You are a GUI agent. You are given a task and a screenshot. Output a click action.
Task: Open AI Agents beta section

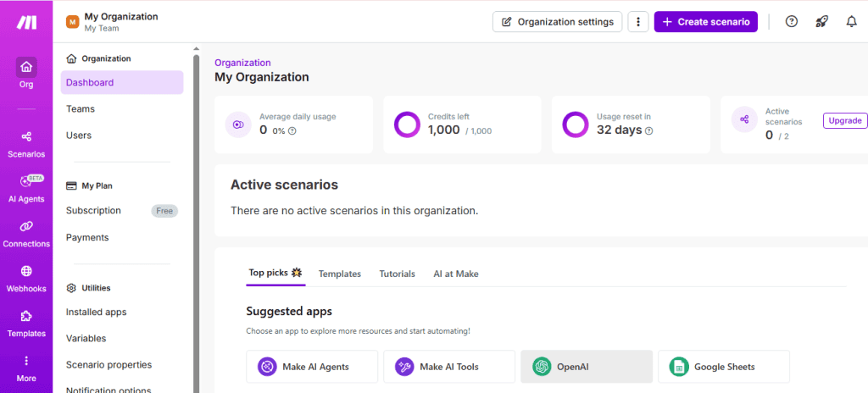(26, 188)
